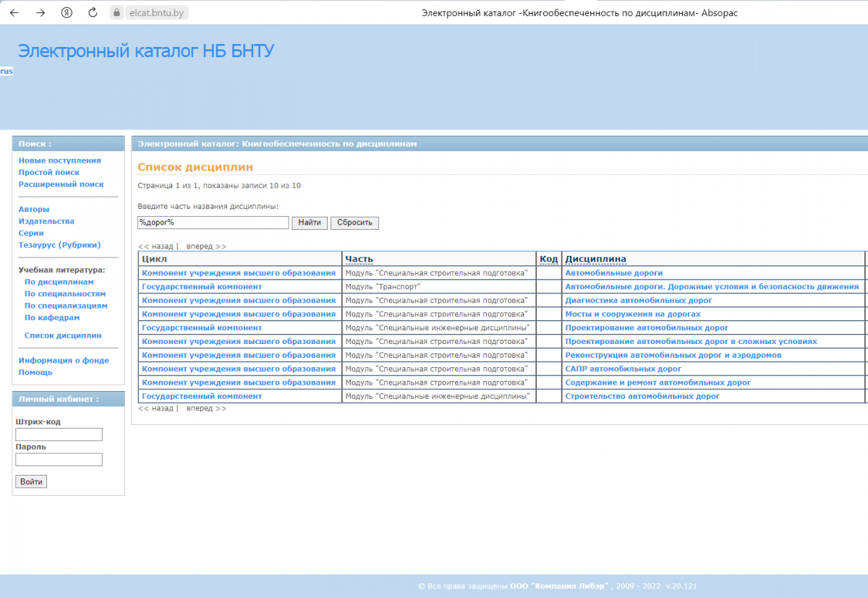Click the browser back arrow icon

pos(15,12)
